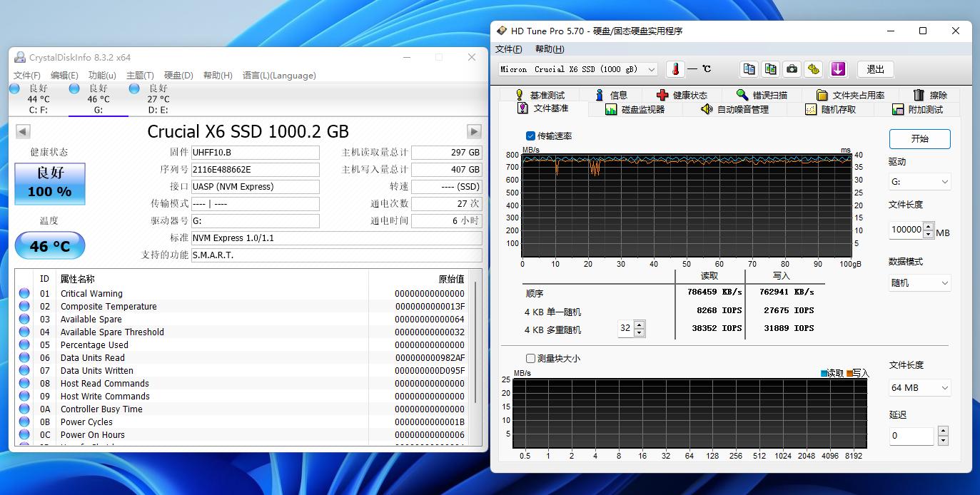The image size is (980, 495).
Task: Enable the 测量块大小 checkbox
Action: point(530,358)
